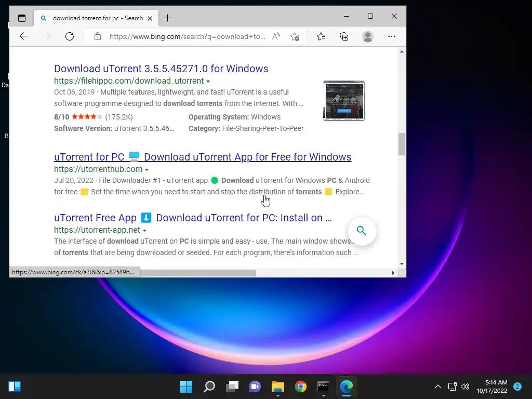Click the vertical scrollbar thumb

click(x=402, y=144)
